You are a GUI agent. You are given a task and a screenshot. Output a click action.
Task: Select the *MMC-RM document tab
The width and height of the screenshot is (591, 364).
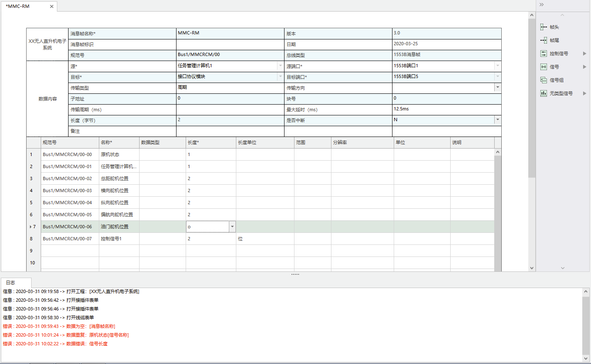click(x=19, y=7)
